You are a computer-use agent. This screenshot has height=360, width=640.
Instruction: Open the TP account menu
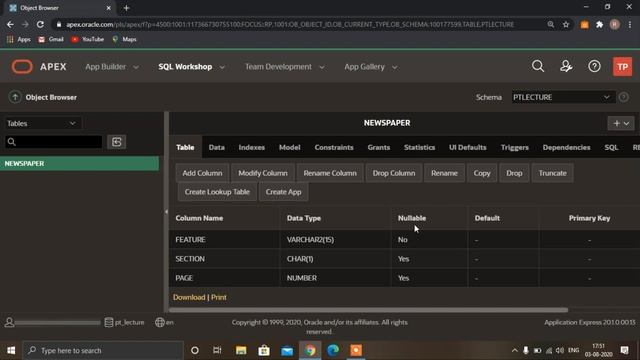click(x=622, y=67)
